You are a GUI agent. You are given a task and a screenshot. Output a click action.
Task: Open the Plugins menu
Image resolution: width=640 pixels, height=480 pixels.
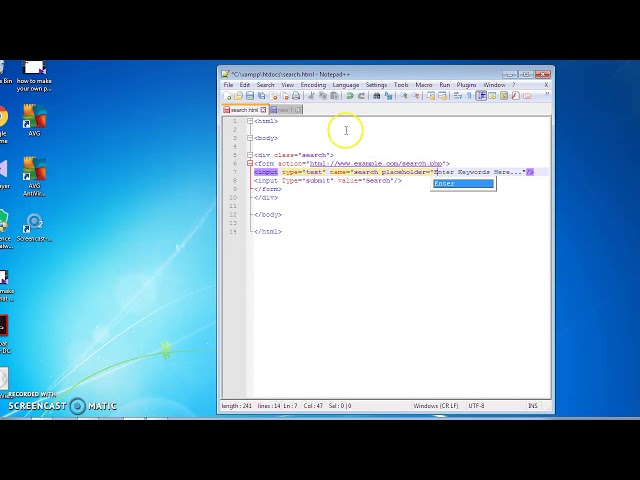coord(466,85)
